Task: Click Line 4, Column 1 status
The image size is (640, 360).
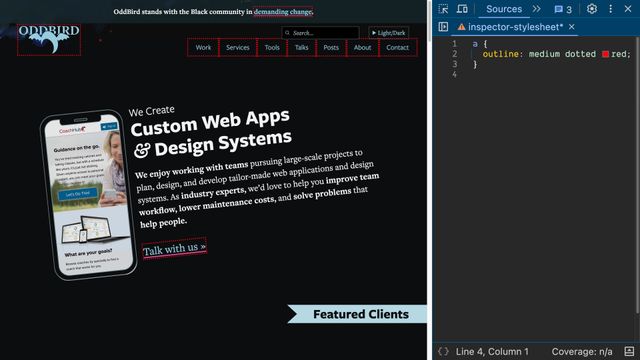Action: (x=492, y=351)
